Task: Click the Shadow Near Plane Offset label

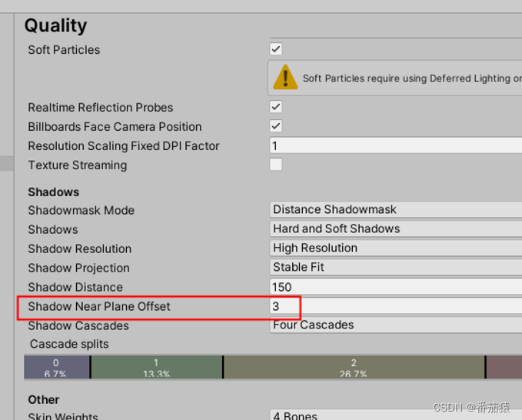Action: (99, 306)
